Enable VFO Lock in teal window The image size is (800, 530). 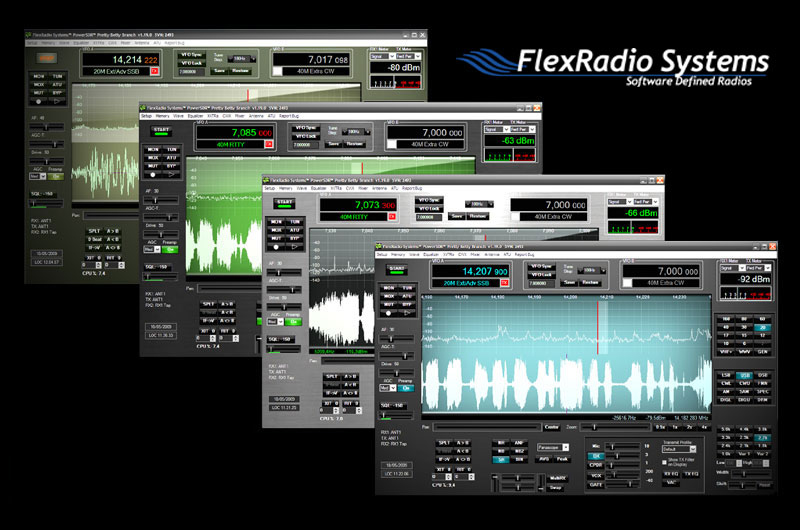[x=541, y=275]
